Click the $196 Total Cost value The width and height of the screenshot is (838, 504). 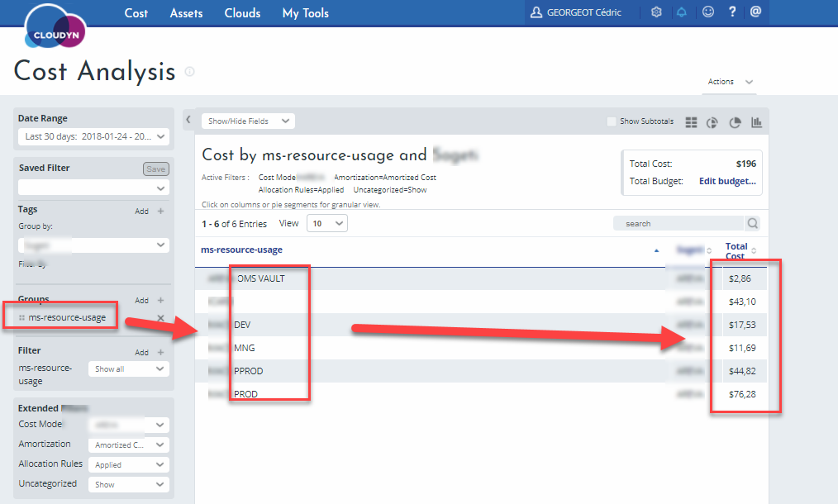click(x=746, y=164)
